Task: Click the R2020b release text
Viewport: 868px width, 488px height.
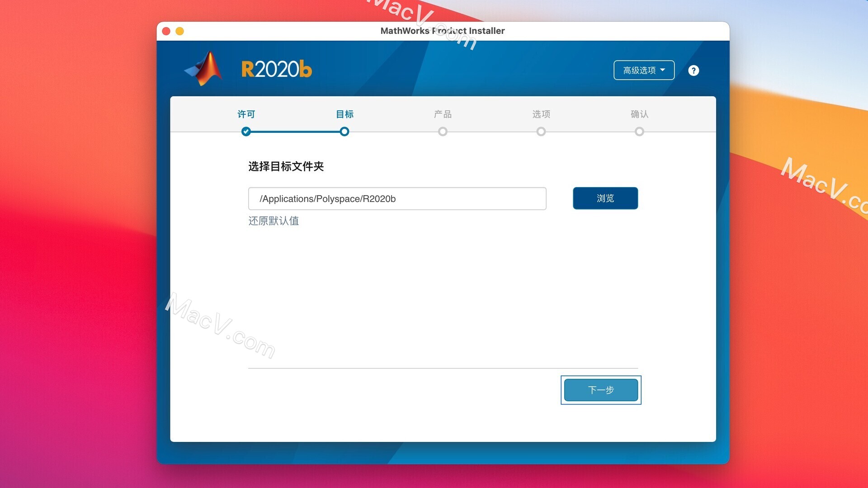Action: (x=277, y=69)
